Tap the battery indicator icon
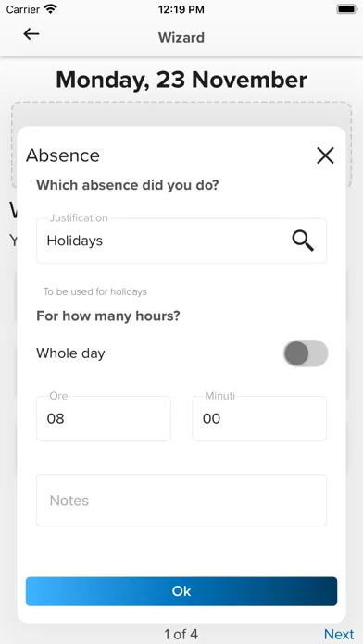This screenshot has height=644, width=363. pyautogui.click(x=347, y=9)
